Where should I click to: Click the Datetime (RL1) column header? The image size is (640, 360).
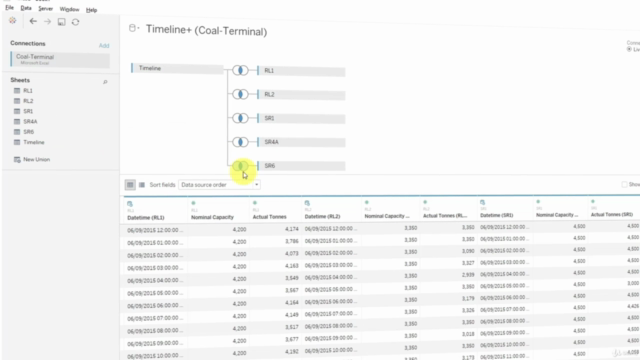pyautogui.click(x=146, y=218)
